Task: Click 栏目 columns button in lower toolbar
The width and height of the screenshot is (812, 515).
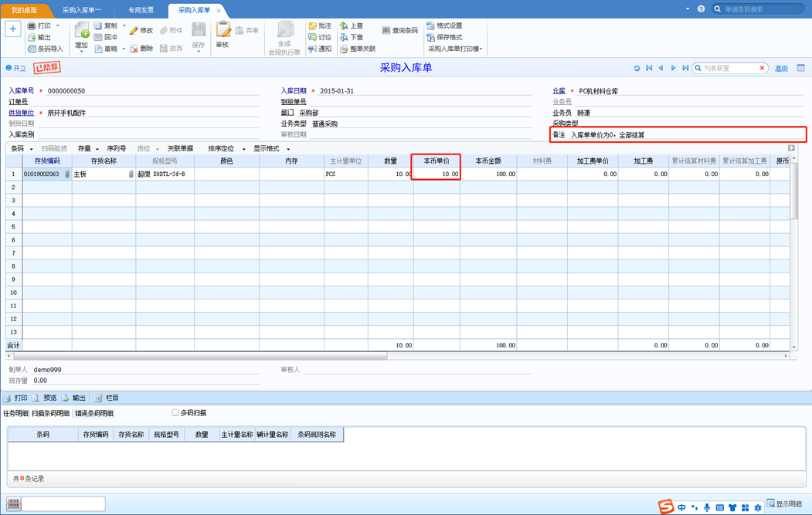Action: click(x=106, y=398)
